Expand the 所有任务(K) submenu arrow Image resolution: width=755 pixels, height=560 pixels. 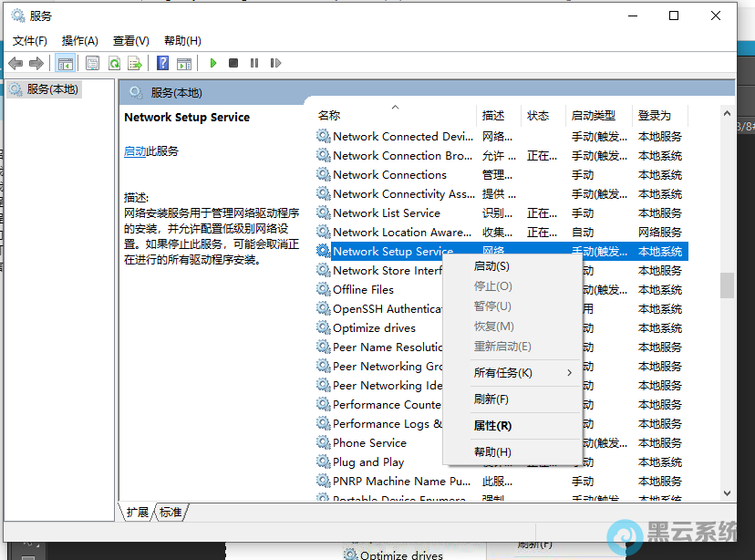coord(570,372)
